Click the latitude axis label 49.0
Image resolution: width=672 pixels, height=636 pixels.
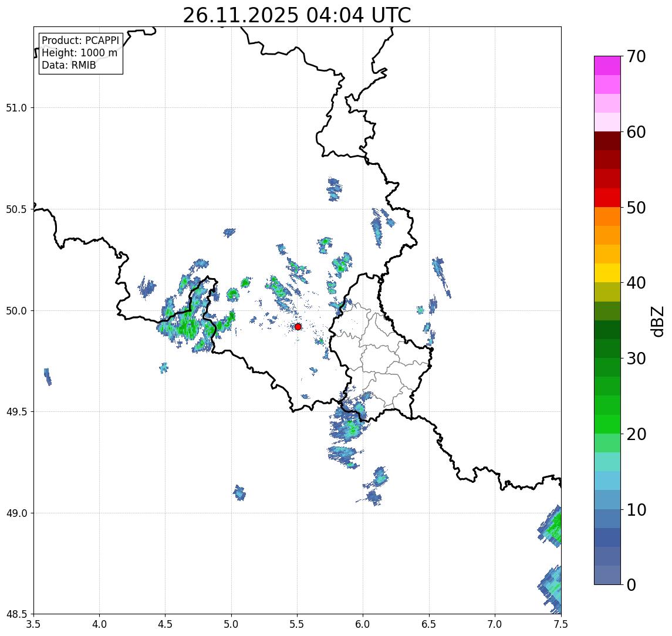(16, 513)
